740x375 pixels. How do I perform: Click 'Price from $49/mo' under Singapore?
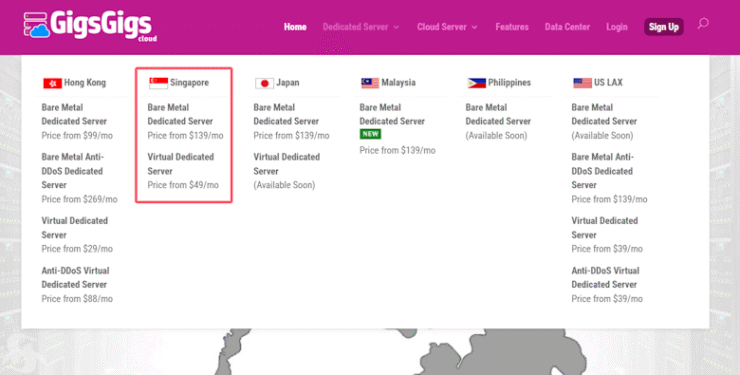(183, 185)
